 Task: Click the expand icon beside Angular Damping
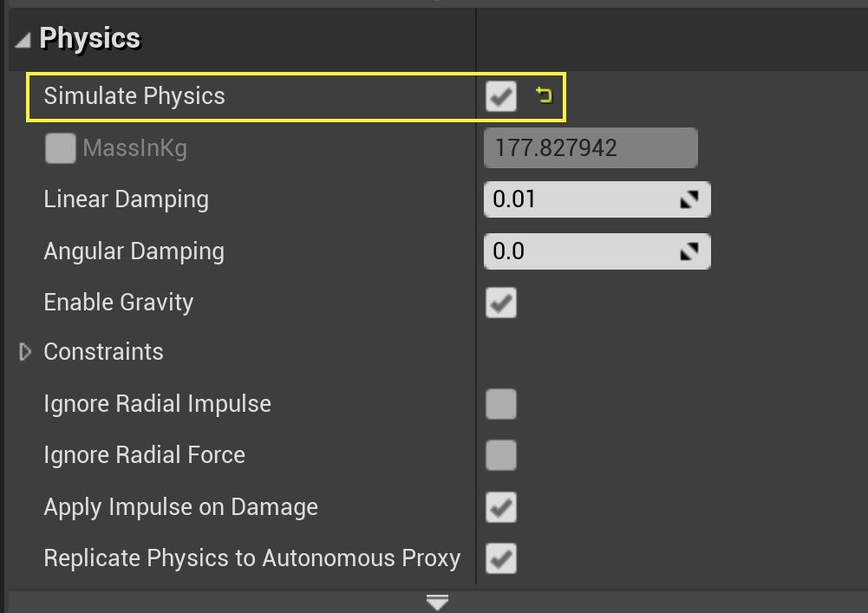690,251
